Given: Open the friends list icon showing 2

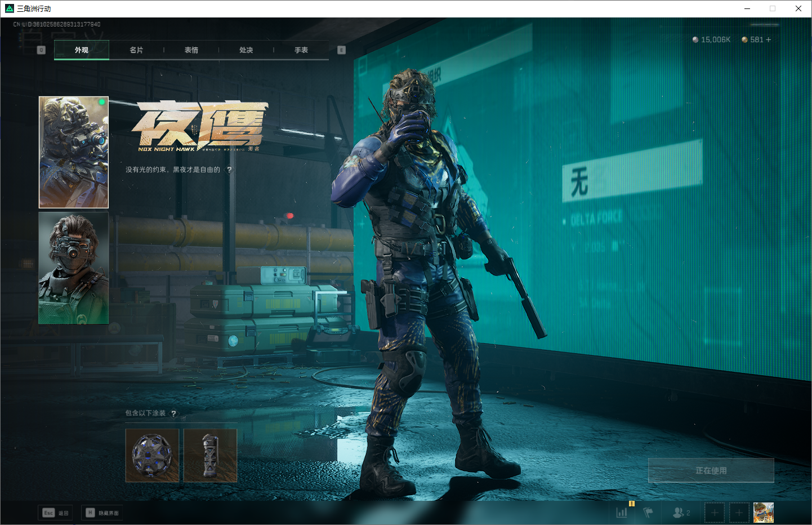Looking at the screenshot, I should point(681,513).
